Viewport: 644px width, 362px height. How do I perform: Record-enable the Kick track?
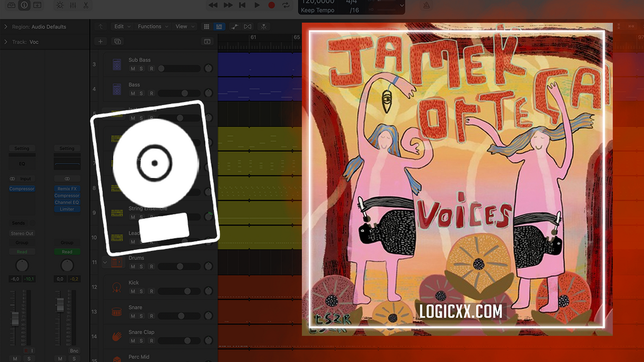[151, 291]
